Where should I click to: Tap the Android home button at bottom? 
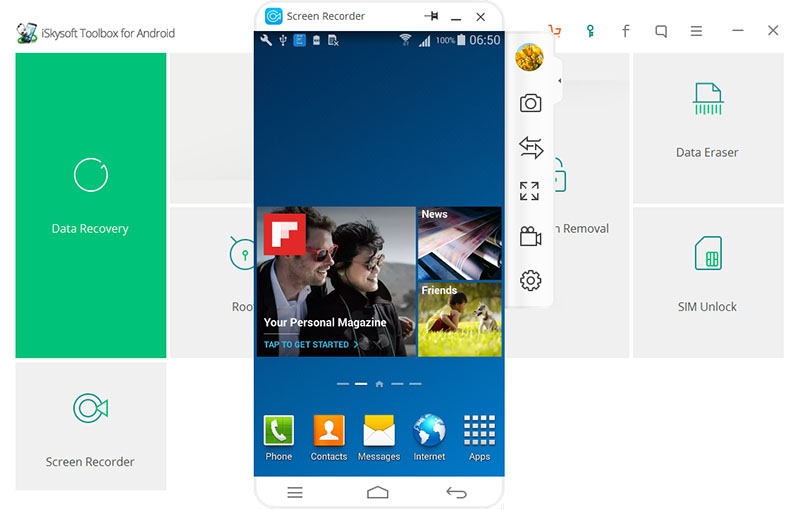tap(378, 492)
